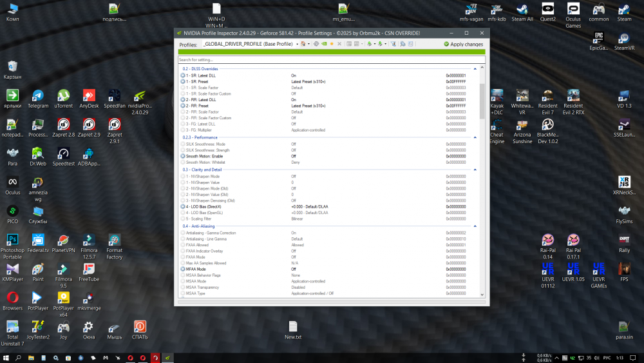Show hidden system tray icons chevron
The height and width of the screenshot is (363, 644).
coord(556,358)
